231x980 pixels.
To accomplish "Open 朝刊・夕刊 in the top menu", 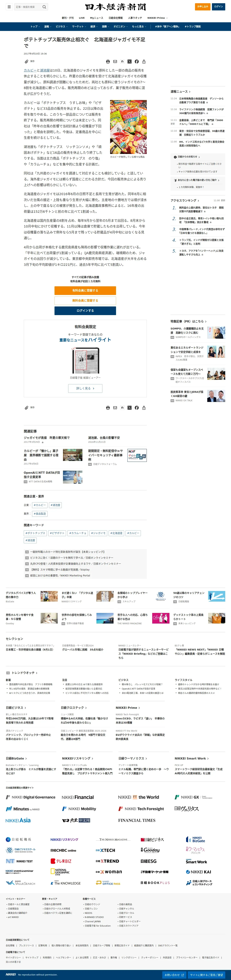I will pyautogui.click(x=68, y=18).
